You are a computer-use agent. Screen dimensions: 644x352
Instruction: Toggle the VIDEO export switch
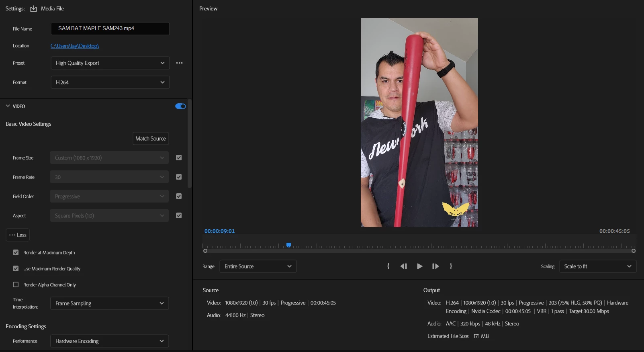[x=180, y=106]
